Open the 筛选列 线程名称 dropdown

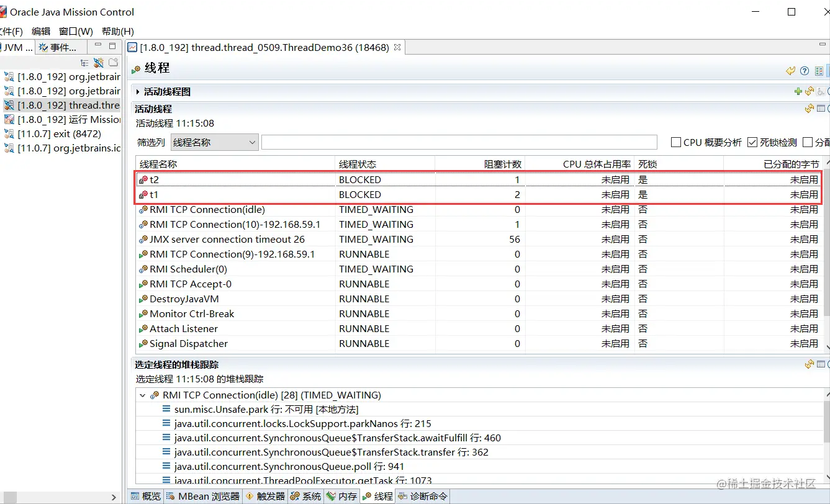click(x=215, y=142)
